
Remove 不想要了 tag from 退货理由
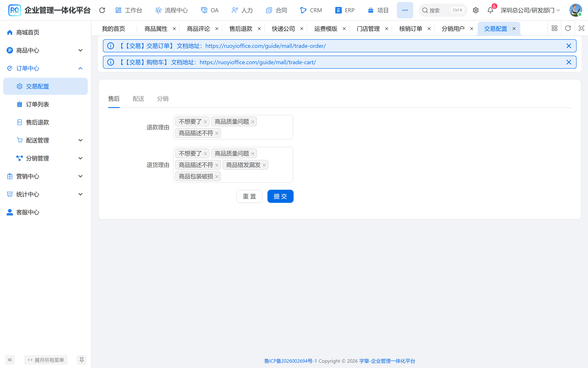coord(205,154)
